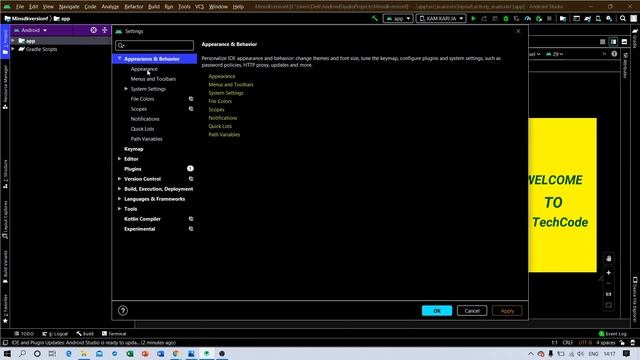The height and width of the screenshot is (360, 640).
Task: Click the help question mark in Settings
Action: tap(123, 311)
